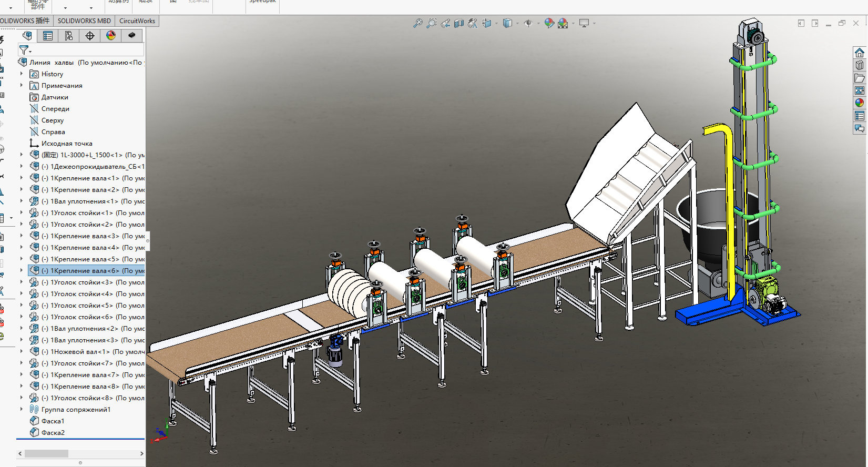Switch to the SOLIDWORKS MBD tab
This screenshot has height=467, width=868.
point(84,21)
